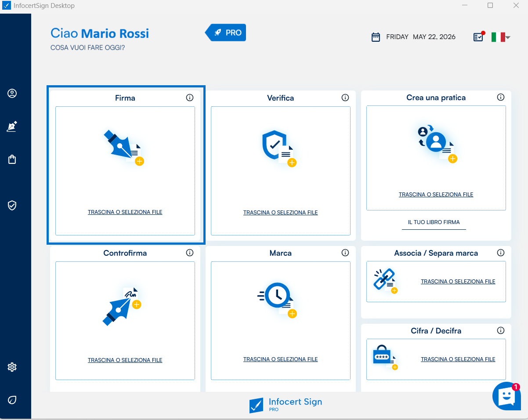Select file link under Verifica
The image size is (528, 420).
[x=280, y=213]
